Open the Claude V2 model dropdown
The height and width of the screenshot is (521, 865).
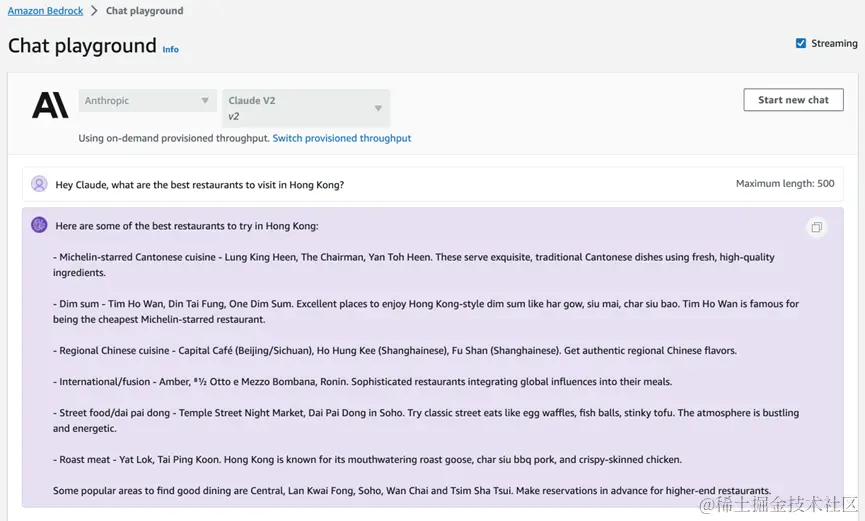click(306, 108)
